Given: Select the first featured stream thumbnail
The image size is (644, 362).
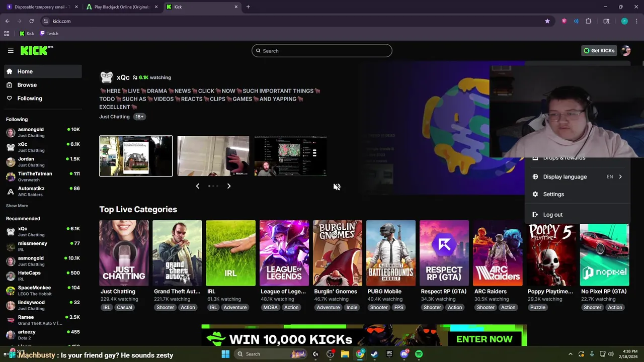Looking at the screenshot, I should point(136,156).
